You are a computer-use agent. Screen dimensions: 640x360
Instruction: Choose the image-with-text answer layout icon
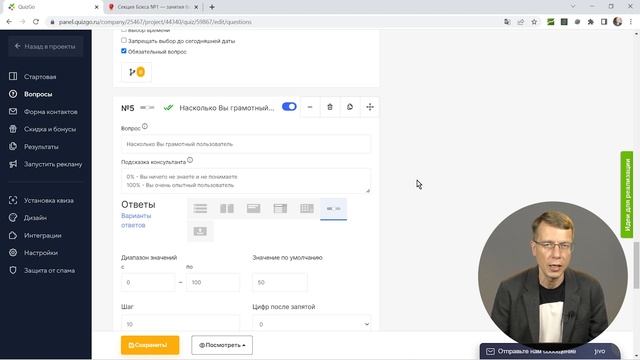(x=253, y=209)
